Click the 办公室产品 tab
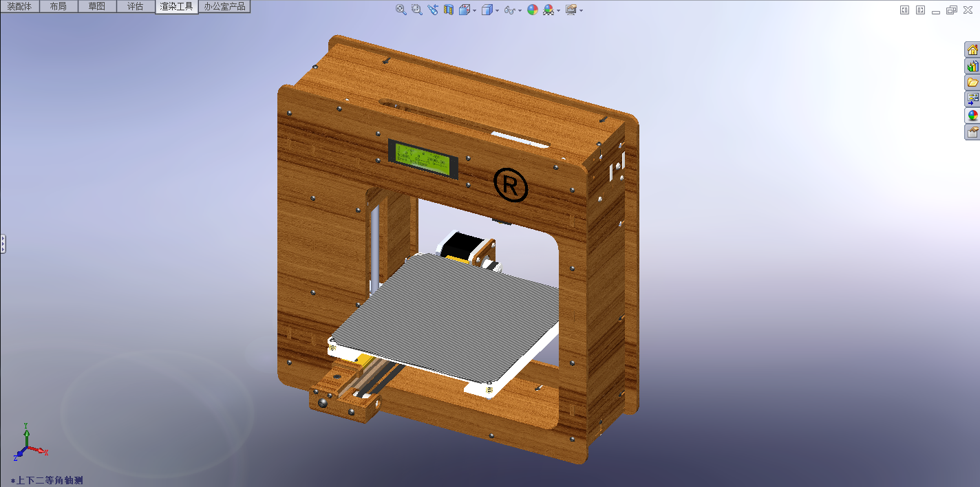 coord(224,6)
